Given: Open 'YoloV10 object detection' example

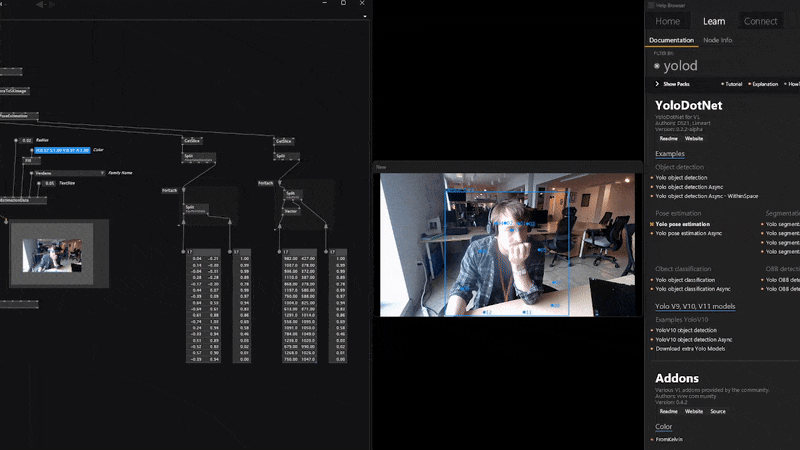Looking at the screenshot, I should [686, 331].
